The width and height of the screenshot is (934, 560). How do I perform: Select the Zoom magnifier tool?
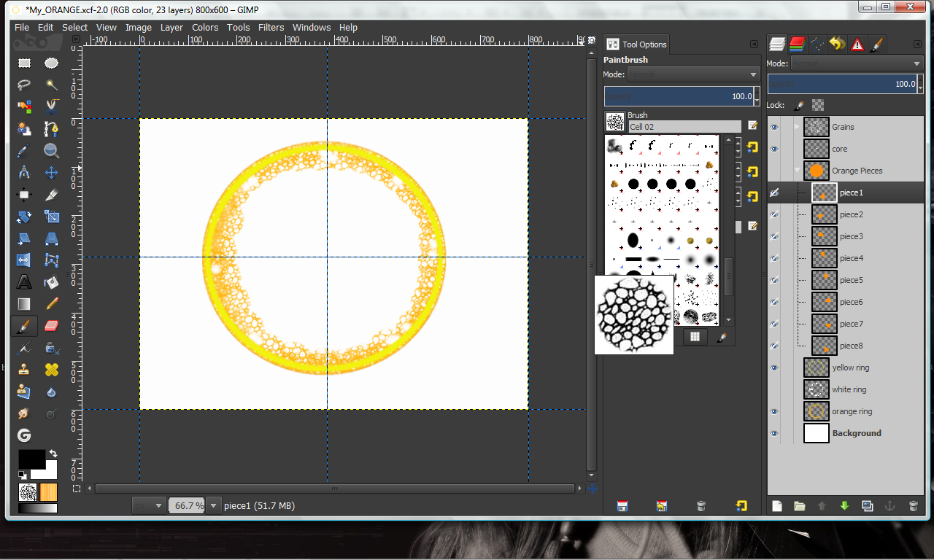click(x=51, y=151)
